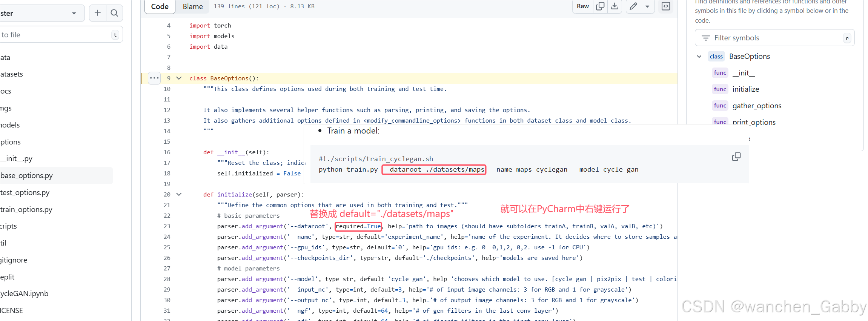Open the .gitignore file
868x321 pixels.
[14, 260]
